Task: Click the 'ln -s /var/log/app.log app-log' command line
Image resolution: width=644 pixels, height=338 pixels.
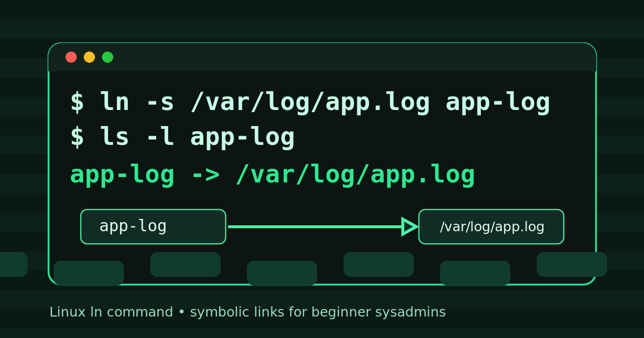Action: (x=310, y=102)
